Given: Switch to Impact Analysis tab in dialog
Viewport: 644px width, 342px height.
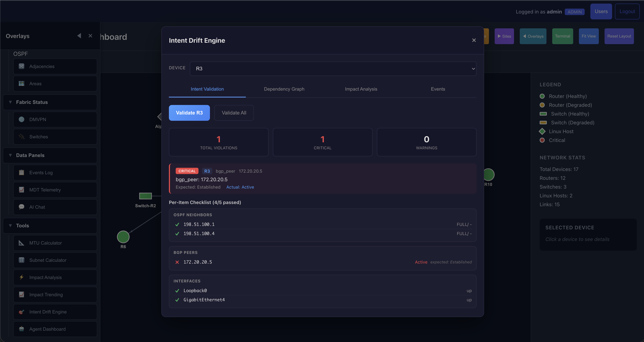Looking at the screenshot, I should 361,89.
